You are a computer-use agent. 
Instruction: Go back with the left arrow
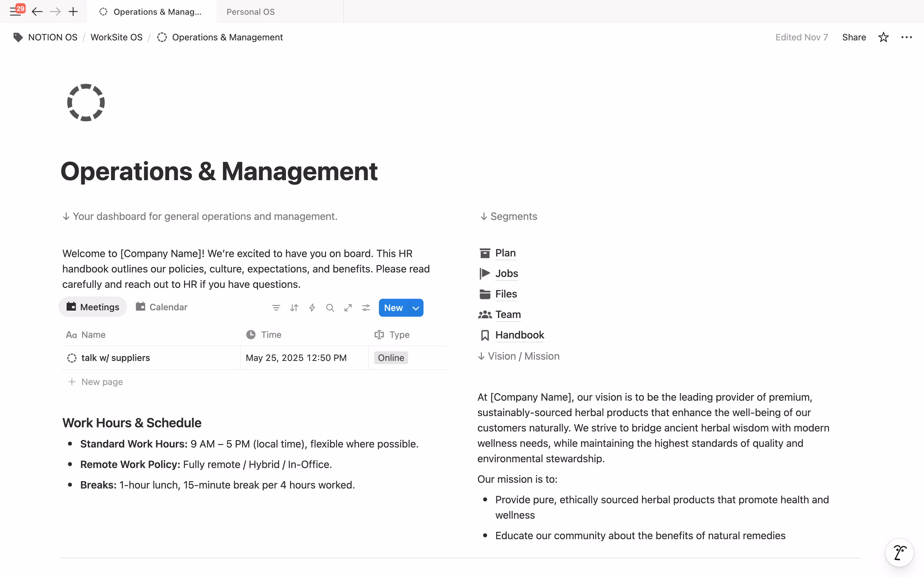point(37,12)
